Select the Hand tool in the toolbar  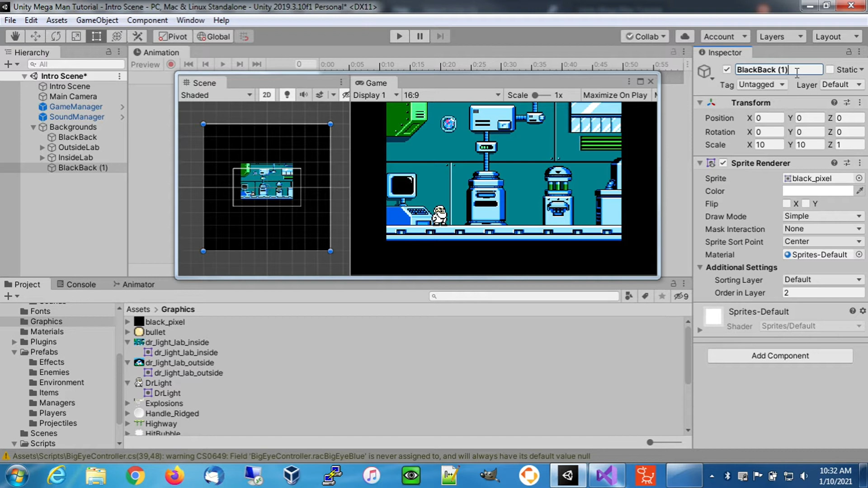15,36
